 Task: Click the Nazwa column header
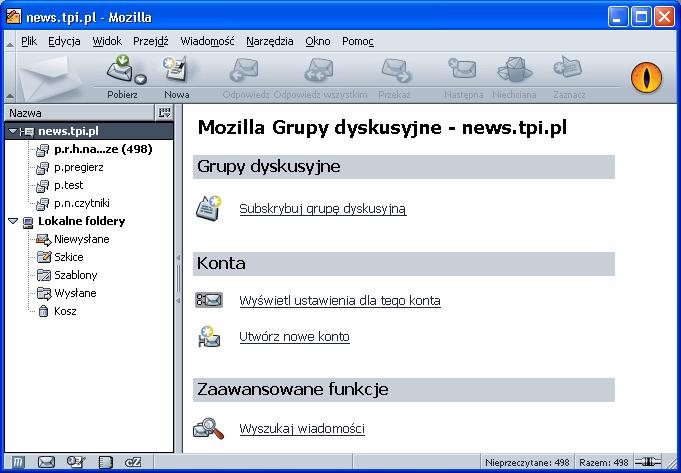(x=80, y=113)
